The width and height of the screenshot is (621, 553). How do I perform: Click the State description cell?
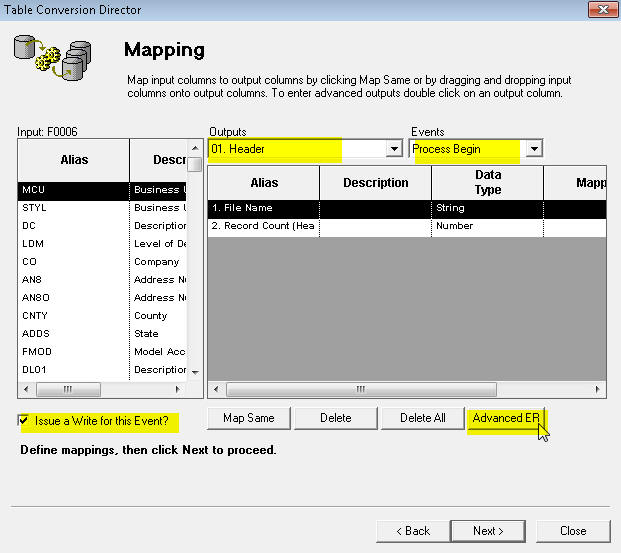(158, 334)
